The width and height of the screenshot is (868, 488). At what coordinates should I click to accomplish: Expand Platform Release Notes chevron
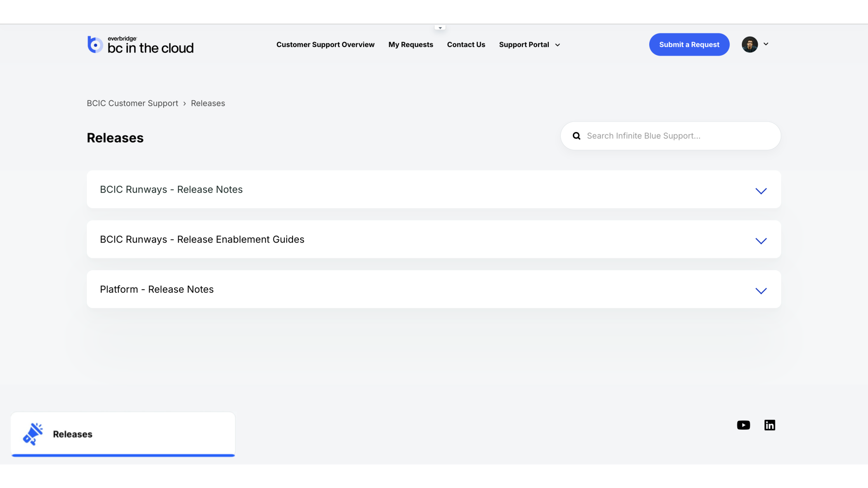point(761,291)
